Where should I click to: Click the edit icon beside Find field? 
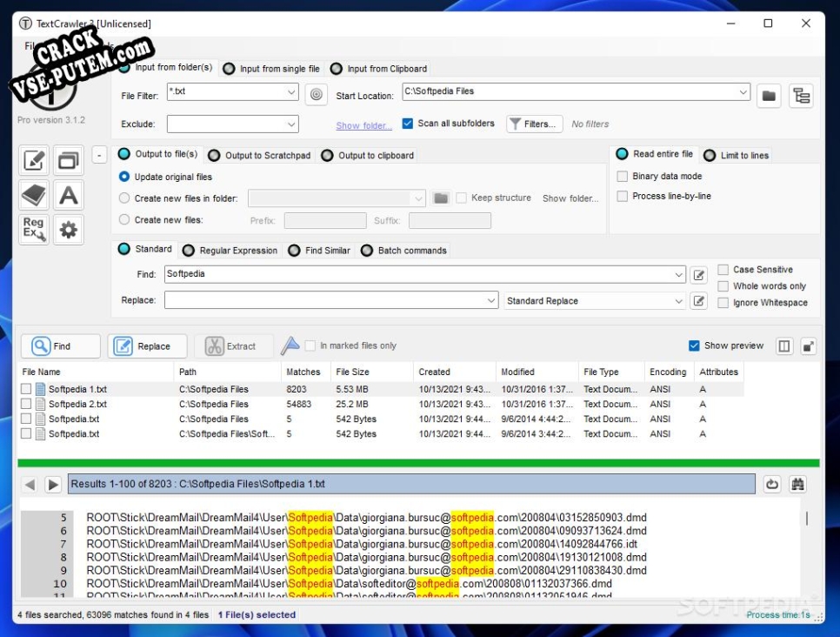698,275
